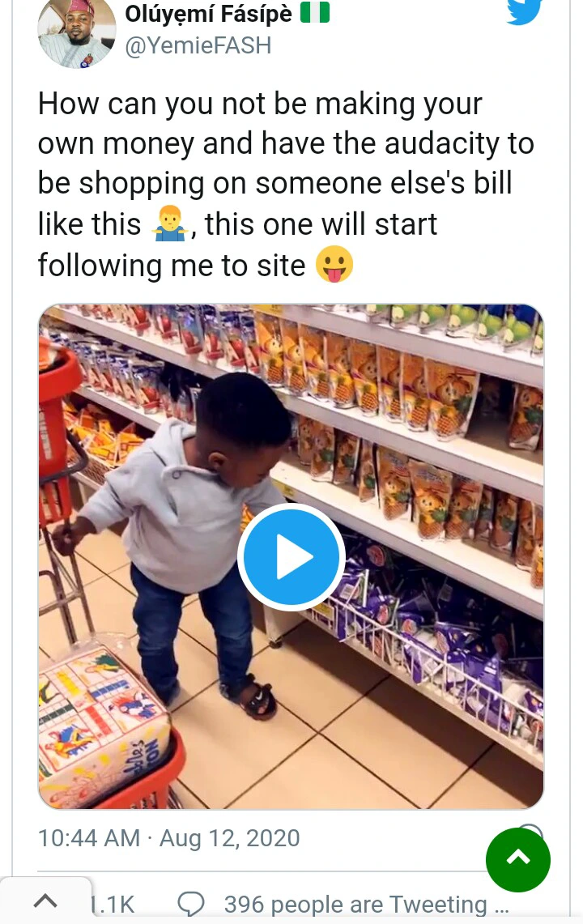Screen dimensions: 583x924
Task: Open the Twitter bird logo
Action: 524,11
